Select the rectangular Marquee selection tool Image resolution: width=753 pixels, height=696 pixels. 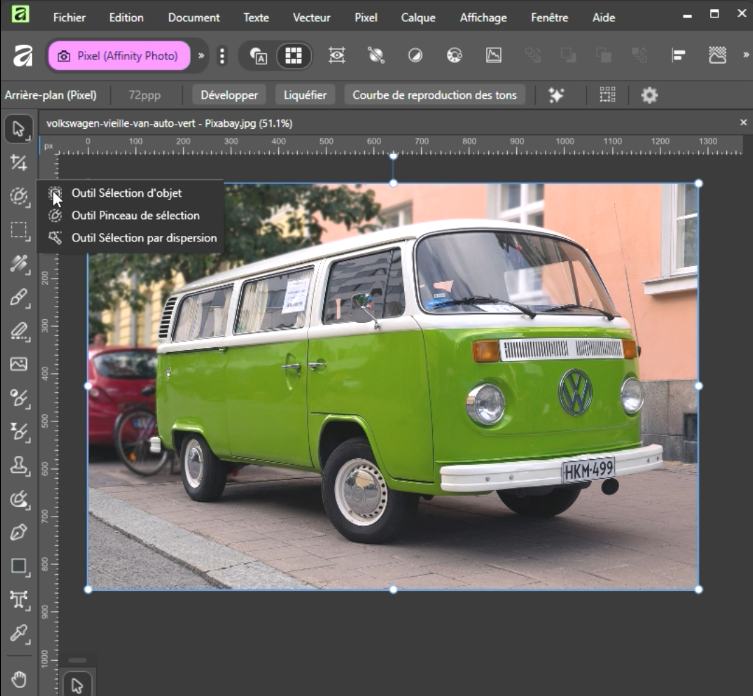[x=18, y=231]
